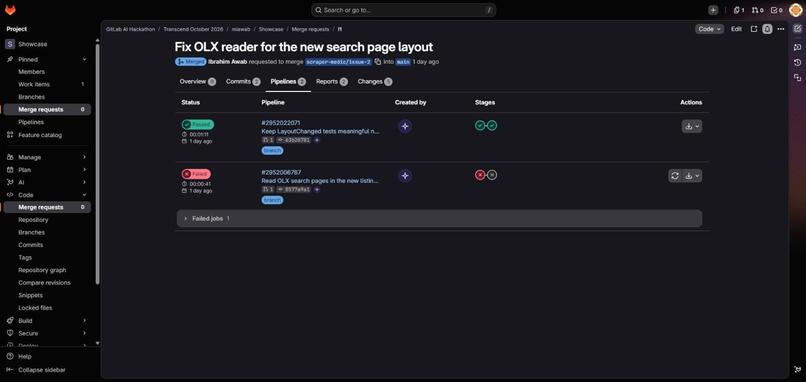This screenshot has height=382, width=806.
Task: Expand the Manage section
Action: pos(47,157)
